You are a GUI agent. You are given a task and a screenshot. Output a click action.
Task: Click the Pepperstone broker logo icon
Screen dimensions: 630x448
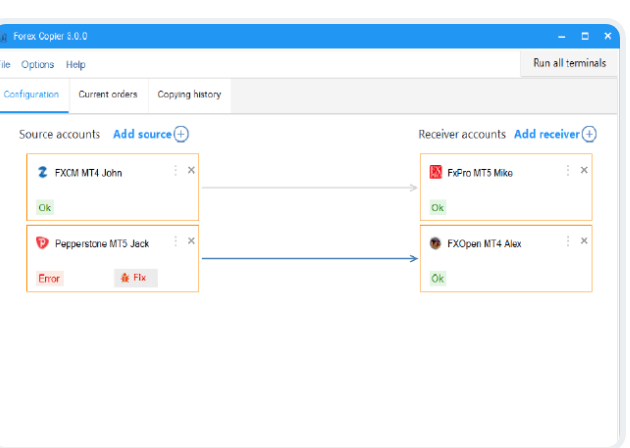click(42, 243)
